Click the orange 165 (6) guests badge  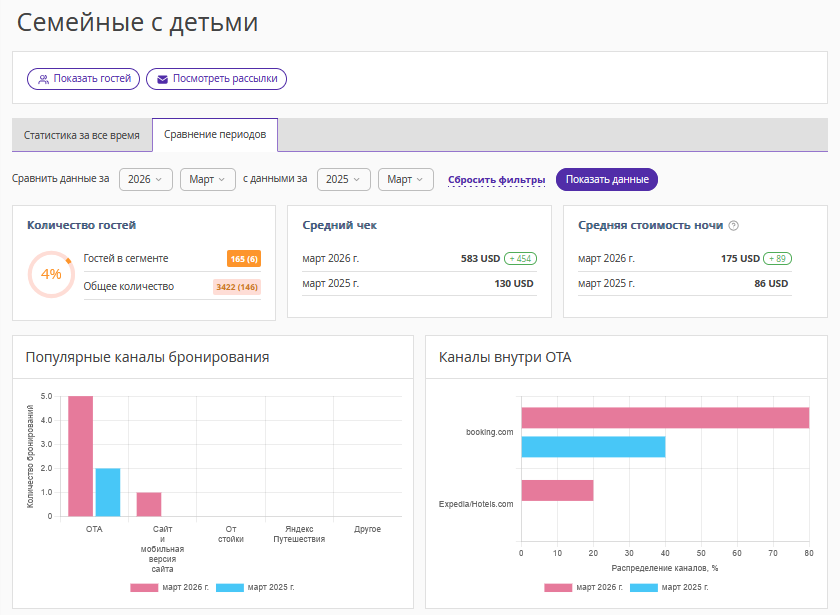coord(244,259)
